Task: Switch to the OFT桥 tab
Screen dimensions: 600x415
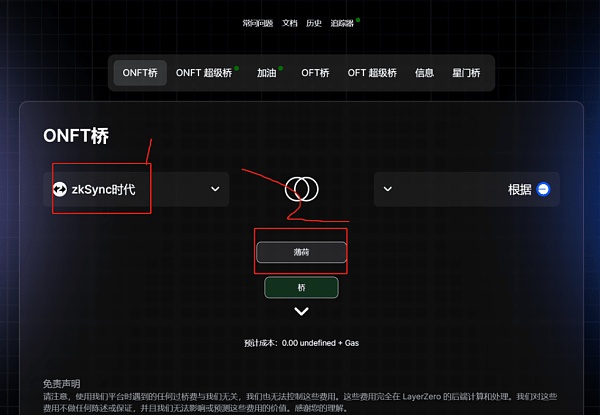Action: 315,73
